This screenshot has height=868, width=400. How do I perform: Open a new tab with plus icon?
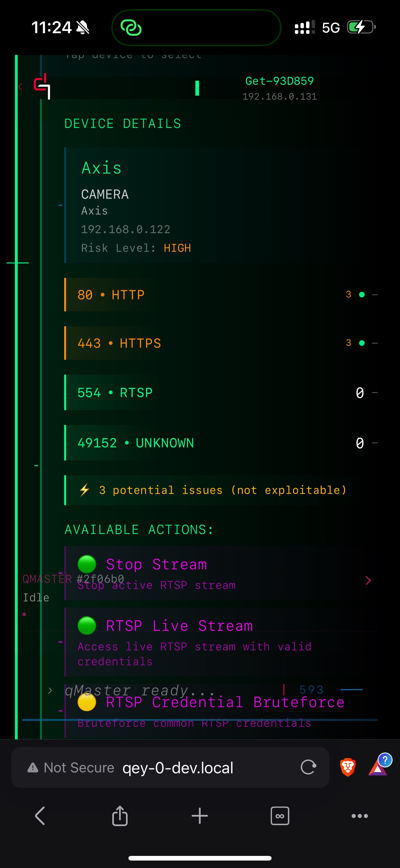[x=200, y=816]
